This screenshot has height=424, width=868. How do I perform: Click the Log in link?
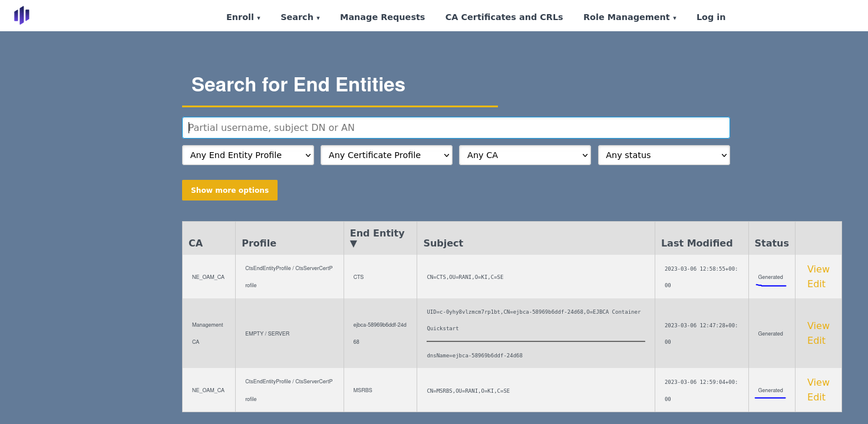click(x=711, y=17)
